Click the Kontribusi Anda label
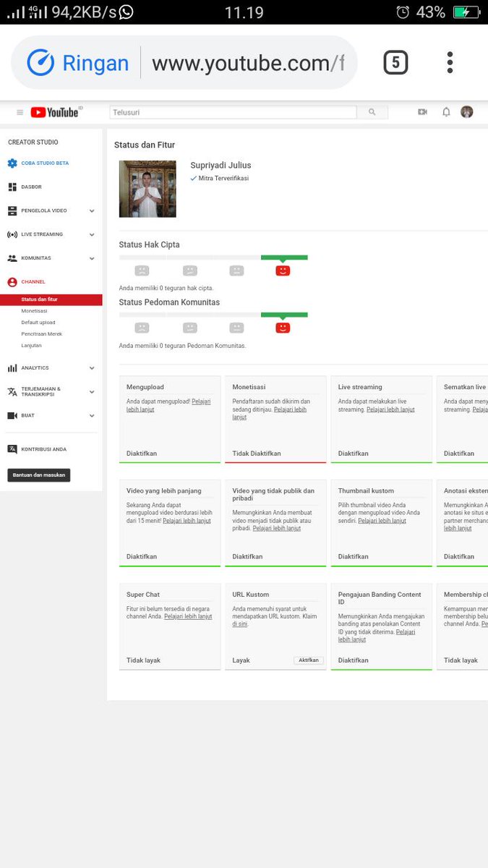The image size is (488, 868). [44, 449]
